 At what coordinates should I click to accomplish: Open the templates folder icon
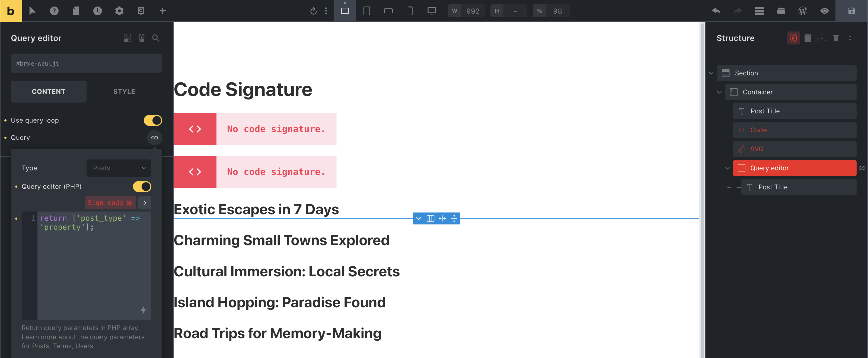781,11
